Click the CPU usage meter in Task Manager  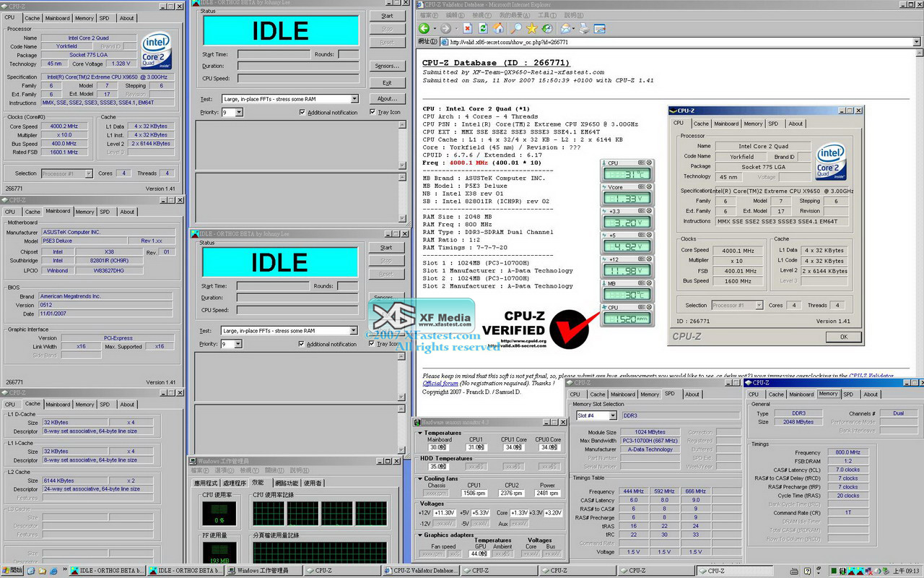(219, 514)
